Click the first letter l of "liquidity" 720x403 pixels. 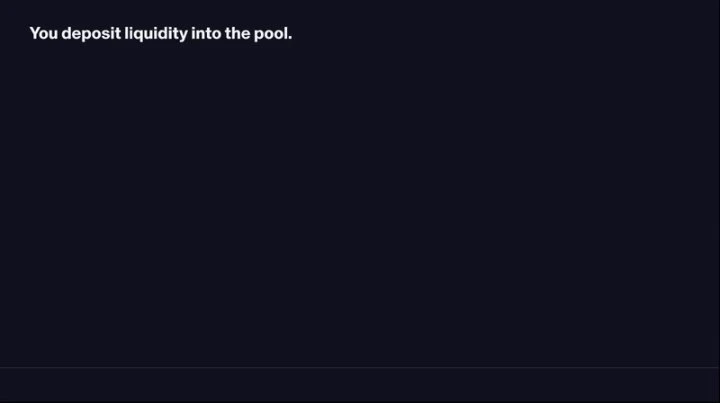click(x=127, y=33)
